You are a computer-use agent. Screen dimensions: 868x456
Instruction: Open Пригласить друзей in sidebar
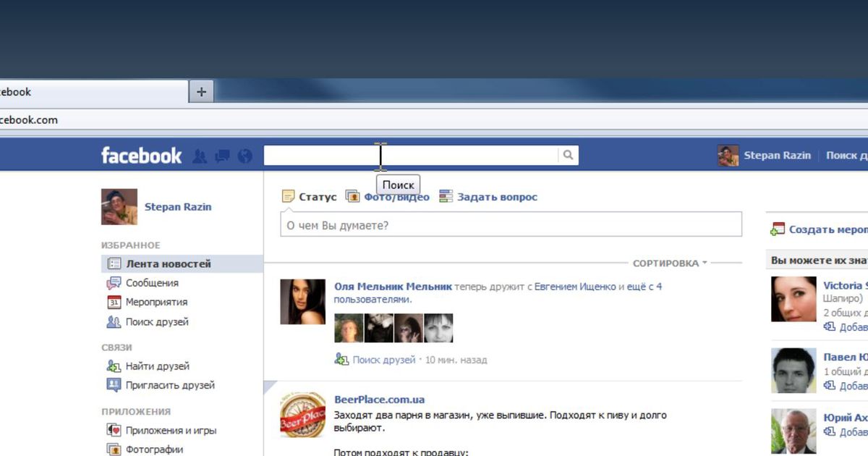(170, 385)
